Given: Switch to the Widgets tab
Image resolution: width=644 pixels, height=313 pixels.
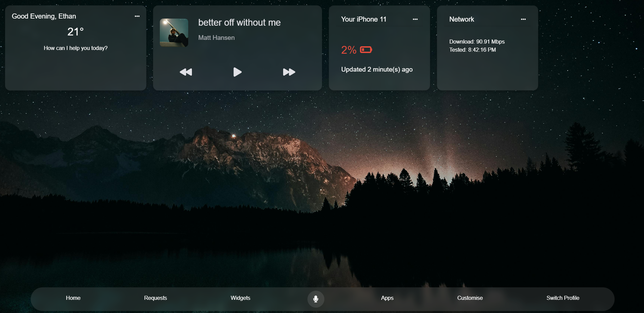Looking at the screenshot, I should click(240, 298).
